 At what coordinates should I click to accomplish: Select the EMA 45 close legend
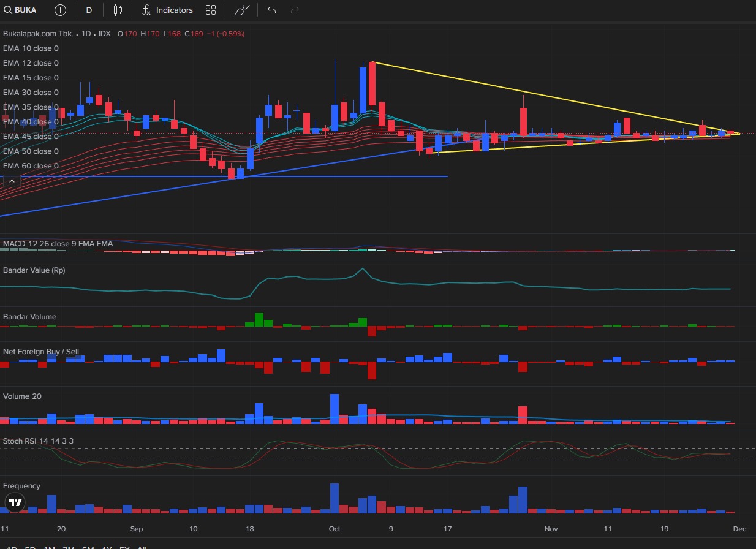(x=31, y=137)
